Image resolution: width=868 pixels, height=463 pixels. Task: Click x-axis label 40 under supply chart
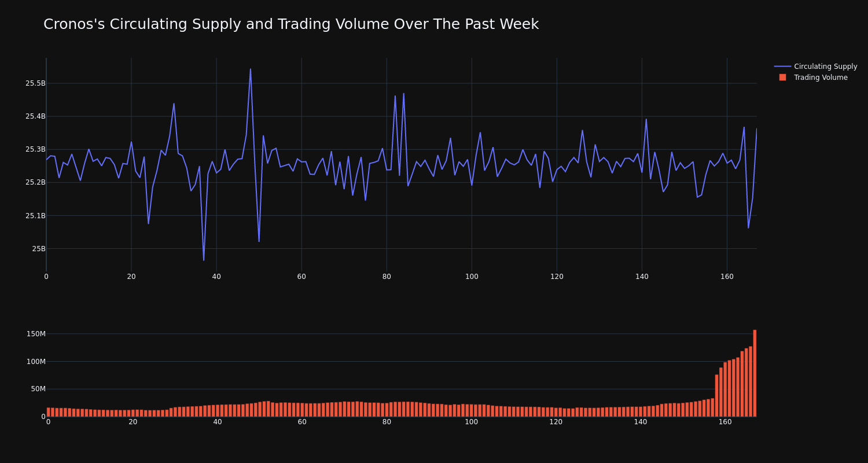click(216, 277)
